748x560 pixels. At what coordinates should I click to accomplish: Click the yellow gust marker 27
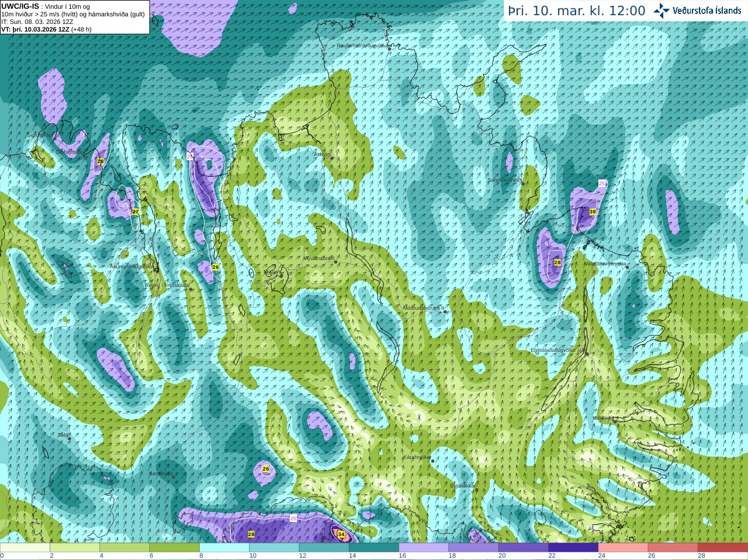136,212
